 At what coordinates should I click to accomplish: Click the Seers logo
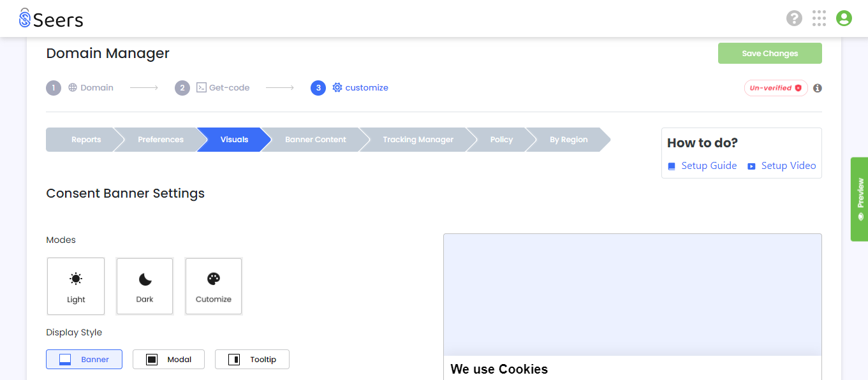51,18
